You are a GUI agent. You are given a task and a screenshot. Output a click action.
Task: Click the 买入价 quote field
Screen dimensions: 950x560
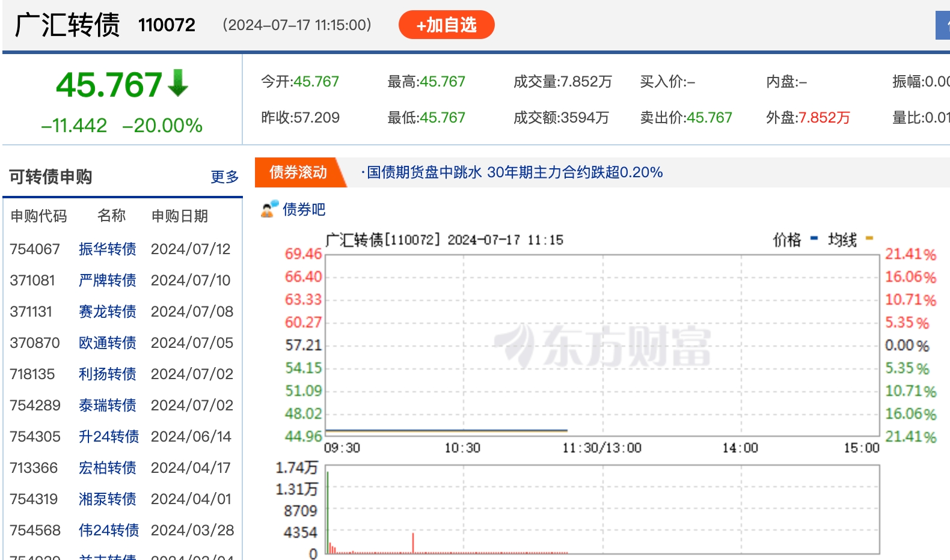click(x=667, y=82)
